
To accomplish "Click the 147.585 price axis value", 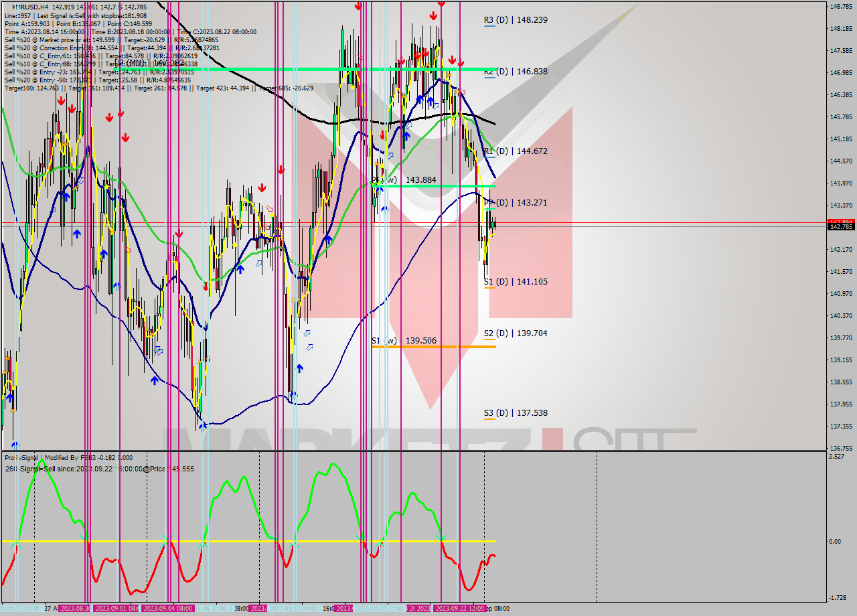I will [x=841, y=51].
